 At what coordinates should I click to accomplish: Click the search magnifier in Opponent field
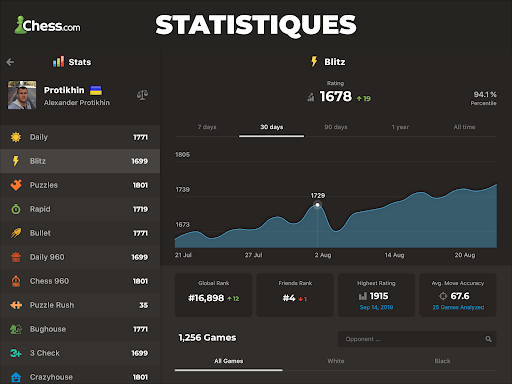click(x=488, y=339)
